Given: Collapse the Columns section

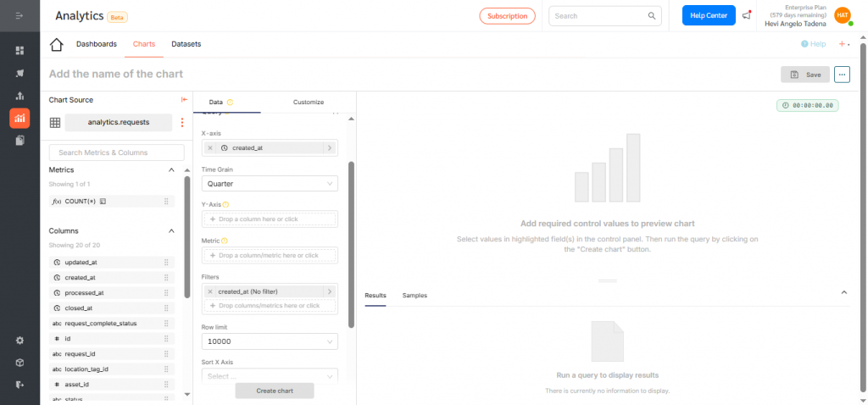Looking at the screenshot, I should point(171,230).
